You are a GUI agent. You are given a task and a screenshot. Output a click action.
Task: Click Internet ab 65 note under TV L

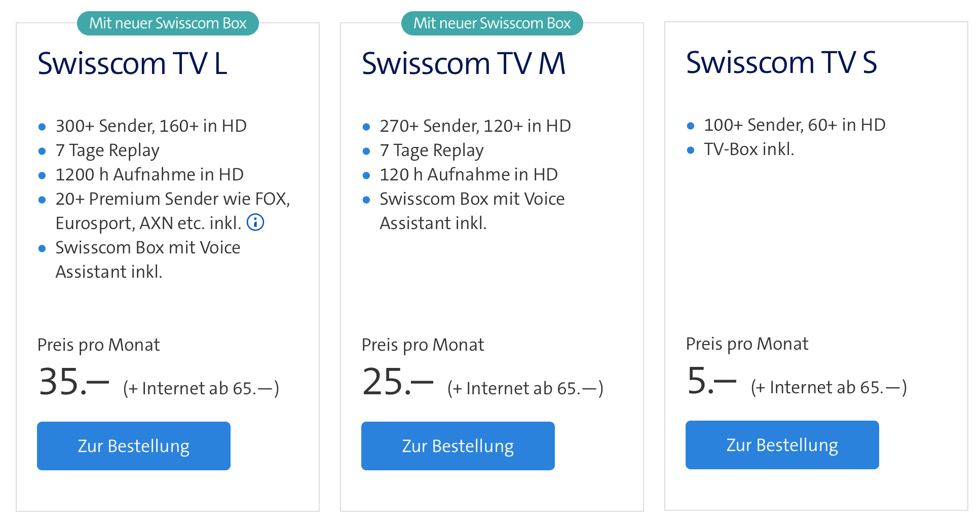coord(201,388)
